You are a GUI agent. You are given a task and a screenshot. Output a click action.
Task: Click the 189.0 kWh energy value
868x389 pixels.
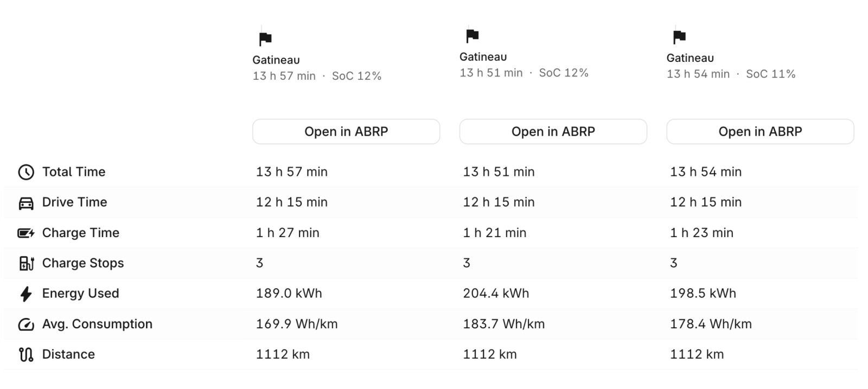(x=289, y=294)
